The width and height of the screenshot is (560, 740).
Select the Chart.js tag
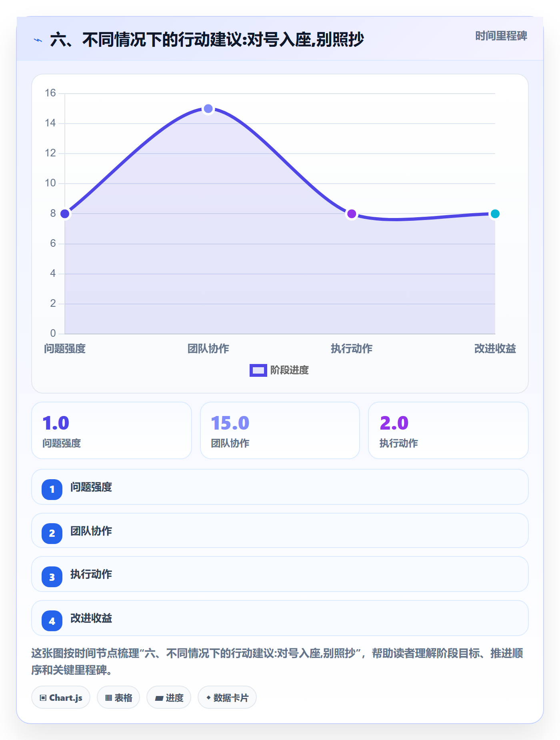[x=61, y=697]
